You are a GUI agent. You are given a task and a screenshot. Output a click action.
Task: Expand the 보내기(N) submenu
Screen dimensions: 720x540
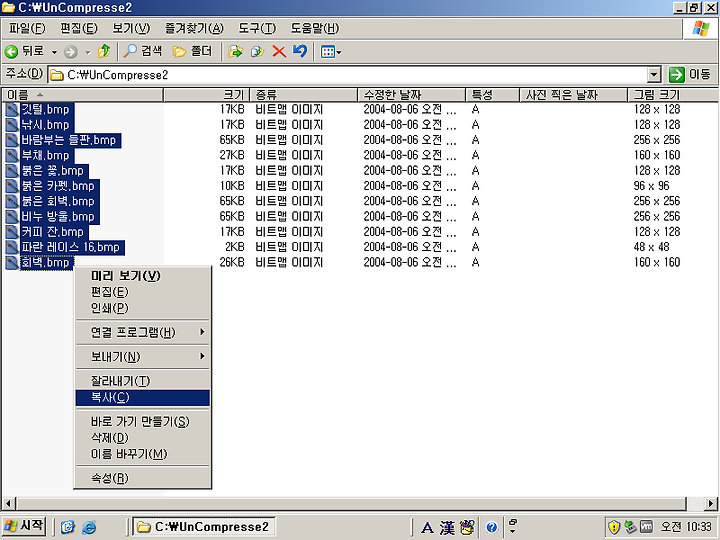point(142,357)
